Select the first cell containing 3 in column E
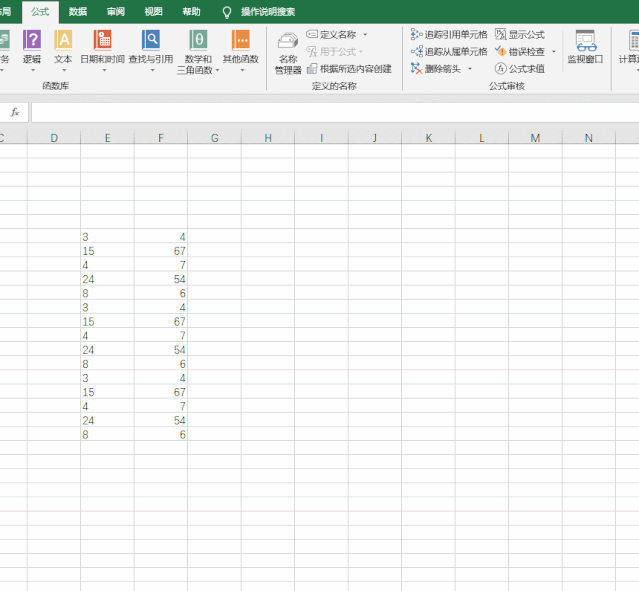Image resolution: width=639 pixels, height=591 pixels. (107, 236)
